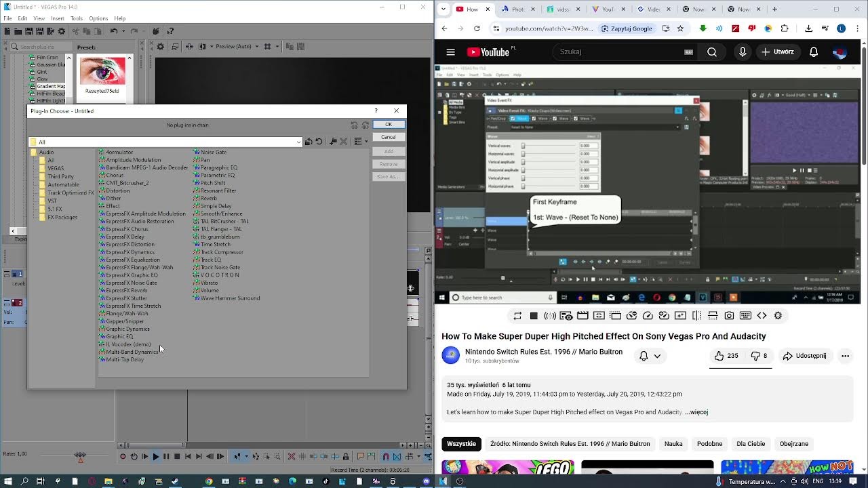The height and width of the screenshot is (488, 868).
Task: Click the Open project folder icon in VEGAS toolbar
Action: tap(18, 31)
